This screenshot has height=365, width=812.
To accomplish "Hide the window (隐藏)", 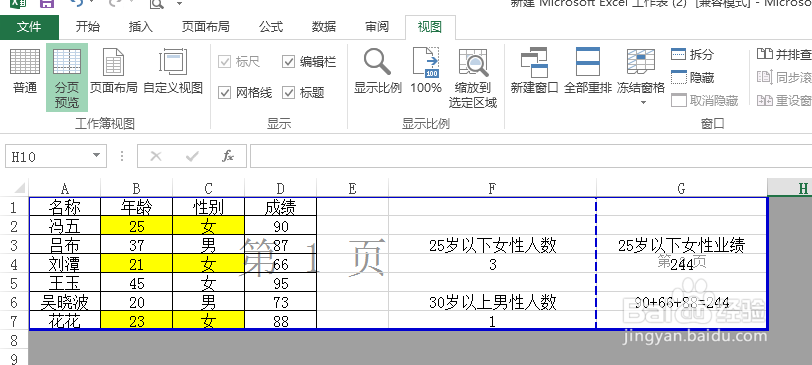I will 692,77.
